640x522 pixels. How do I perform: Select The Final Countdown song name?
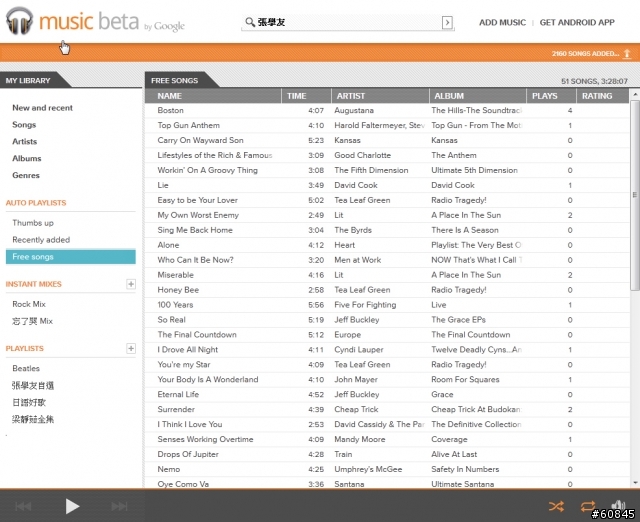[x=197, y=335]
